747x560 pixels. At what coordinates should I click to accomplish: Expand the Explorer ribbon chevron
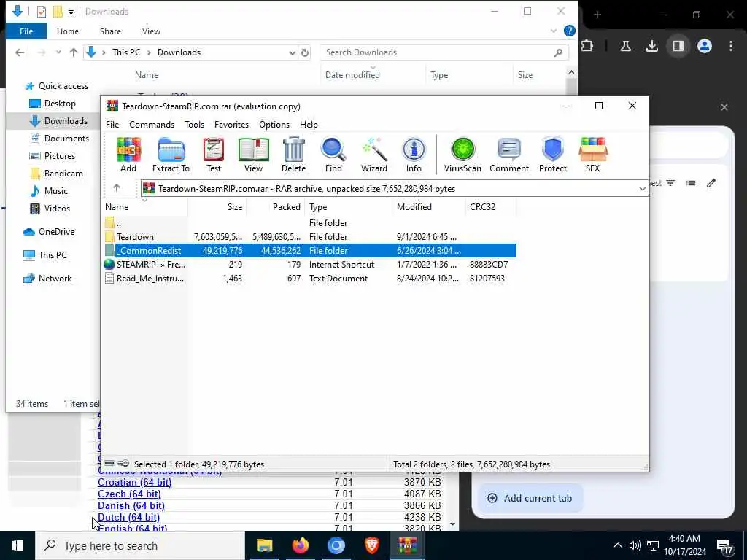[553, 31]
